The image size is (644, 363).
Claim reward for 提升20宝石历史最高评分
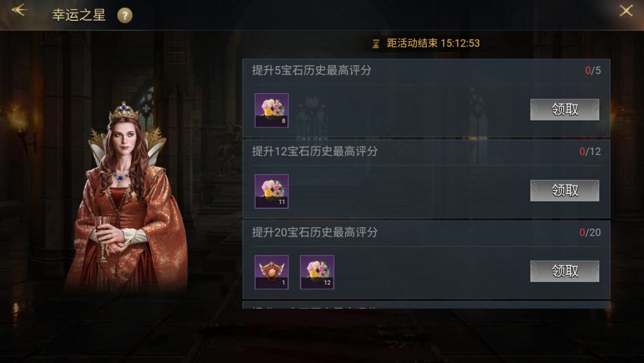tap(565, 271)
